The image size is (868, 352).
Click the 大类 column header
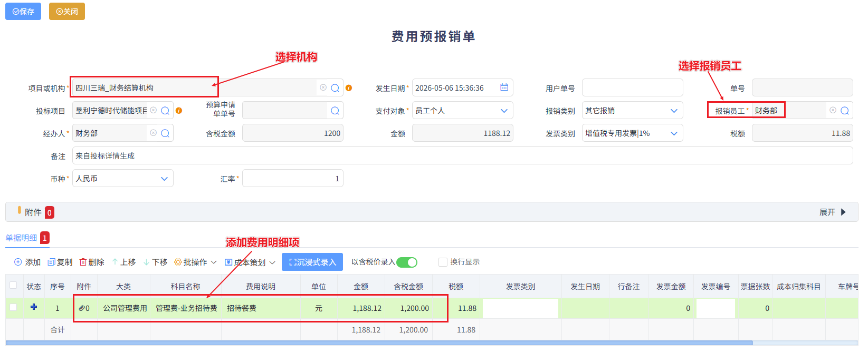pos(123,286)
